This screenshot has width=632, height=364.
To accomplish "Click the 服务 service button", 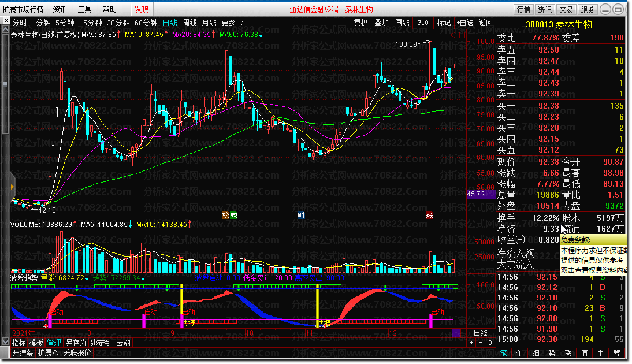I will coord(588,9).
